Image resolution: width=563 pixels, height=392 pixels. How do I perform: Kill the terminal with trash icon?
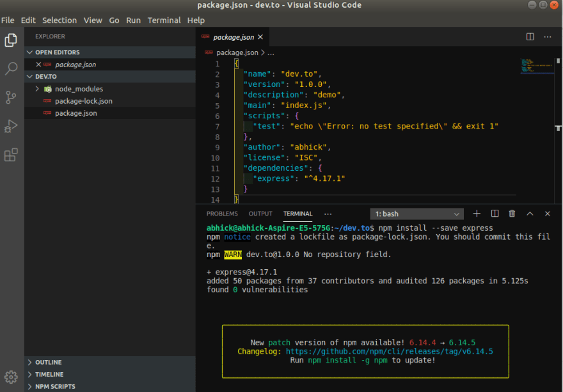click(x=512, y=214)
